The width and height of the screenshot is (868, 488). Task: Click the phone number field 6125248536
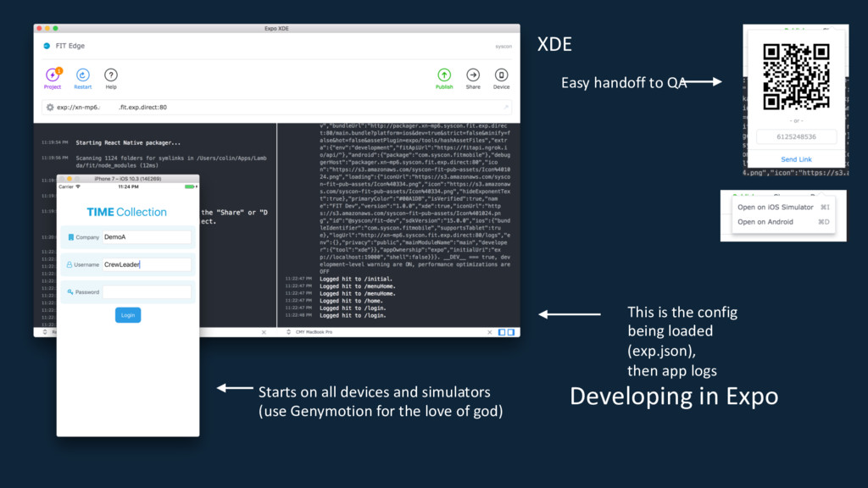(796, 136)
